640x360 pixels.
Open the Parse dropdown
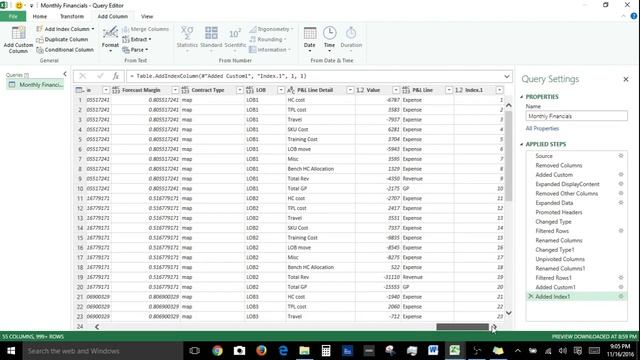click(135, 49)
